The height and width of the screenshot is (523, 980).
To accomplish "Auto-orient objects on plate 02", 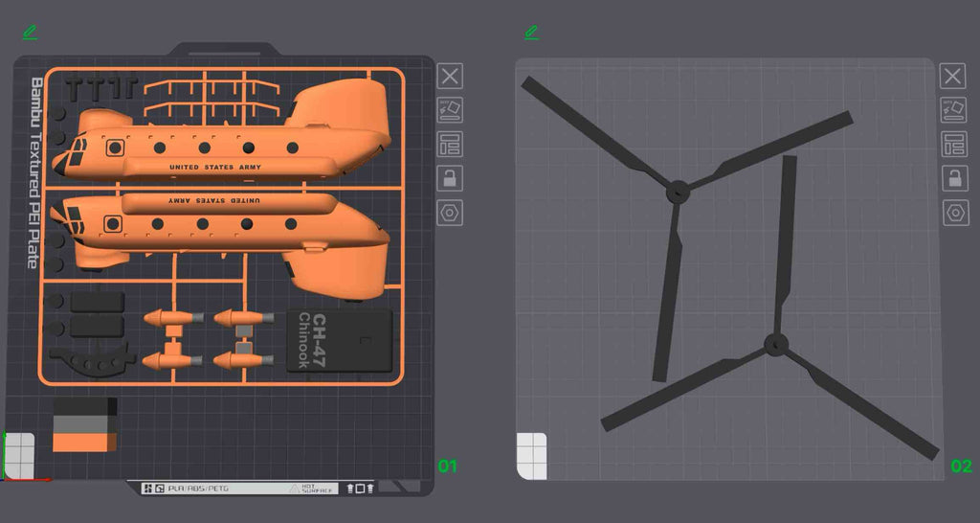I will pyautogui.click(x=954, y=110).
